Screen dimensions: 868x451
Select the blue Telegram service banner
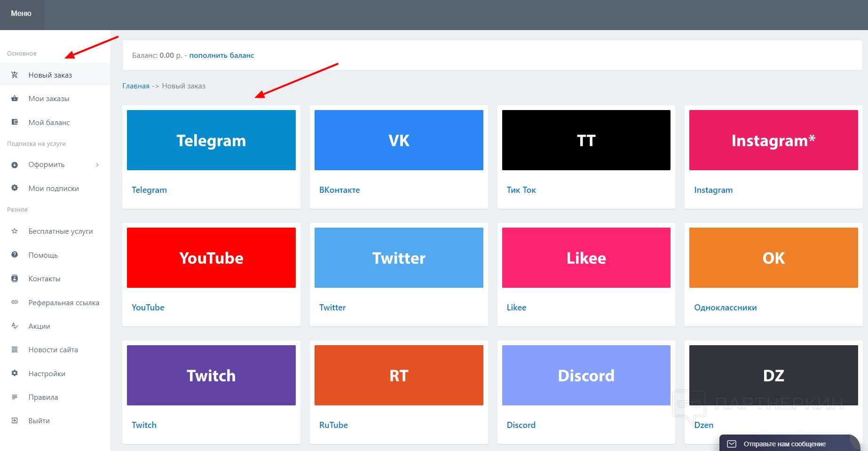(211, 140)
